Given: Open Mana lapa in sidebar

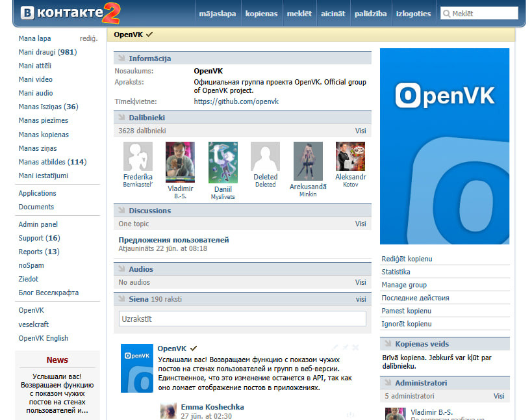Looking at the screenshot, I should pyautogui.click(x=34, y=38).
